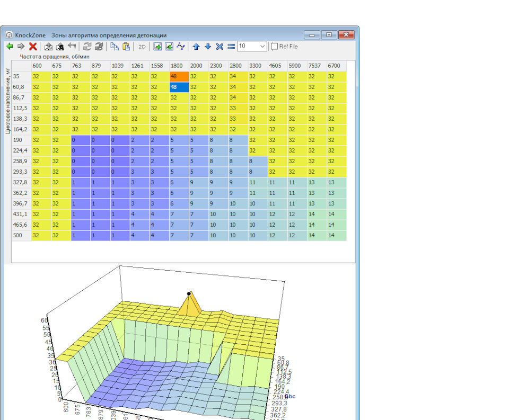Click cell 14 in row 500, column 7537
The image size is (509, 420).
[x=317, y=236]
